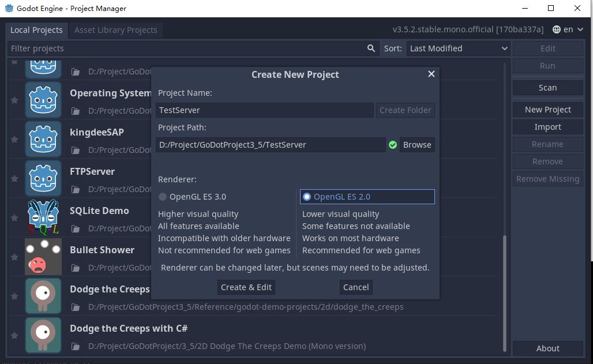This screenshot has height=364, width=593.
Task: Click the Remove project button
Action: pyautogui.click(x=547, y=162)
